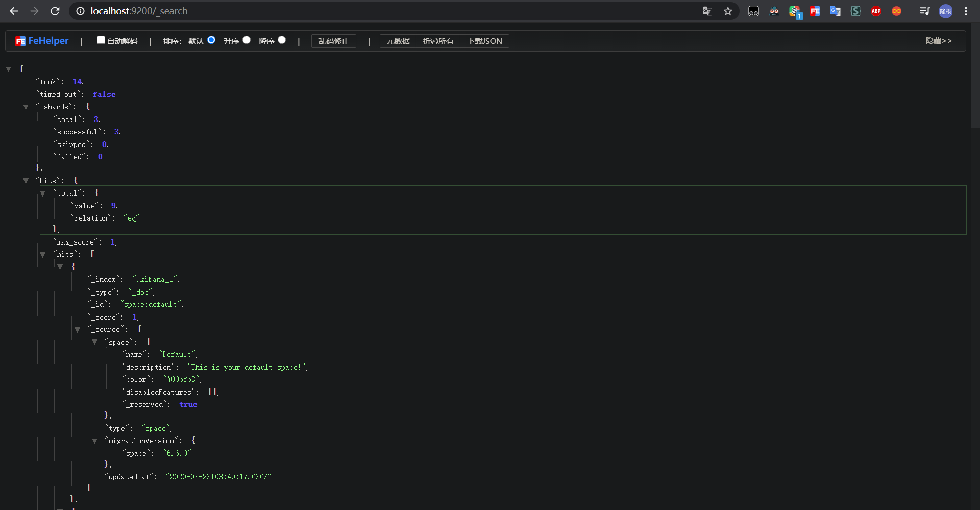This screenshot has height=510, width=980.
Task: Collapse the inner hits array
Action: point(43,255)
